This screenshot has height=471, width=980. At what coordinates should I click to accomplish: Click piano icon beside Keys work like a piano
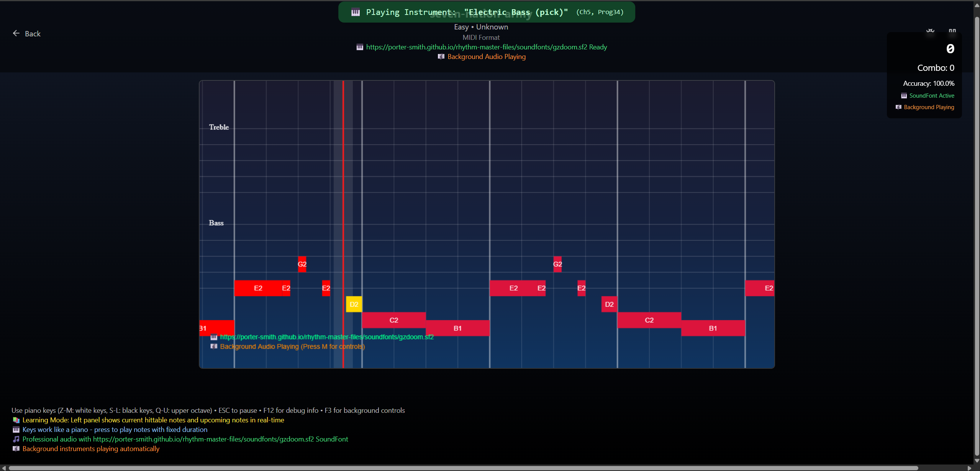tap(16, 430)
